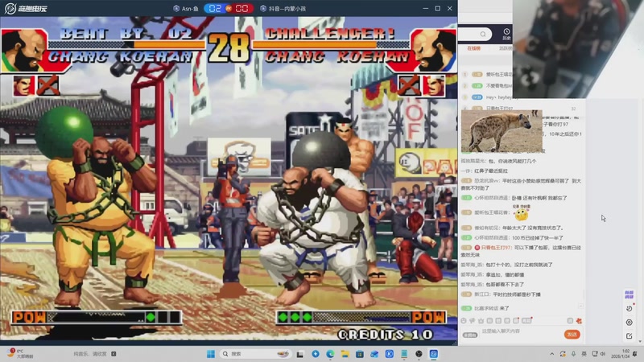Click the wide badge icon with red dot
Image resolution: width=644 pixels, height=362 pixels.
click(527, 320)
